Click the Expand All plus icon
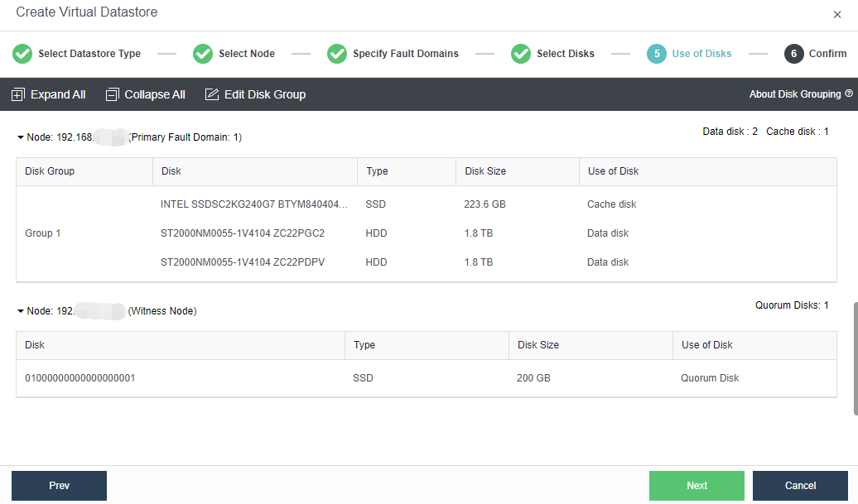The width and height of the screenshot is (858, 504). coord(18,95)
